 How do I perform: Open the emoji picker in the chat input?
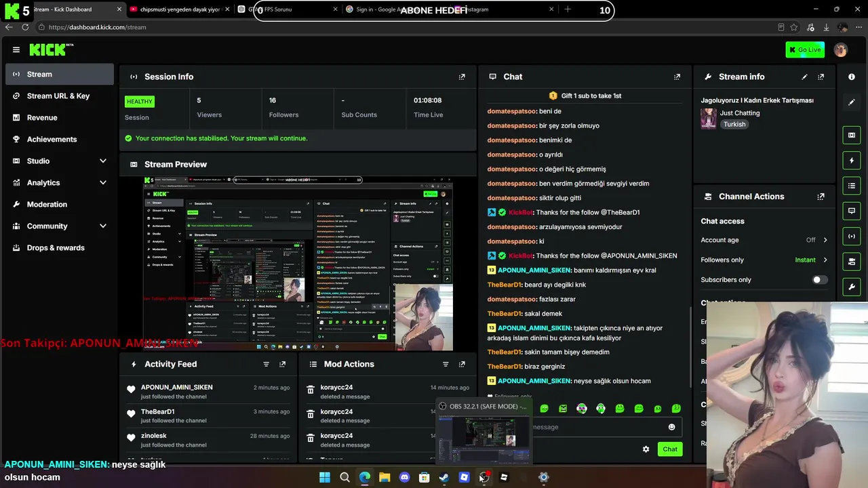pyautogui.click(x=671, y=427)
